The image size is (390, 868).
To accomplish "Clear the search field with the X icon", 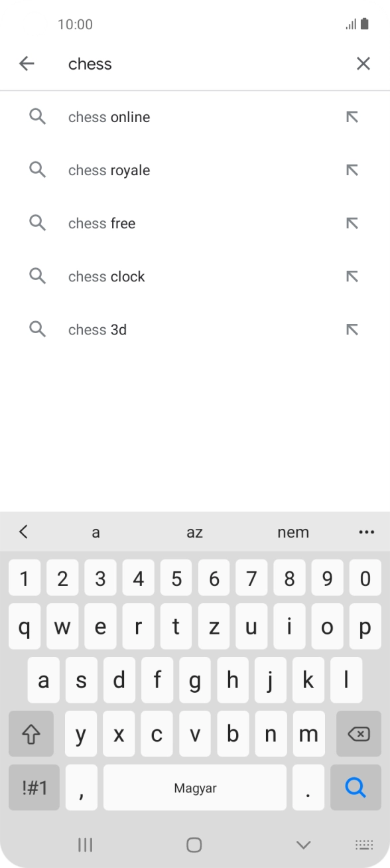I will point(363,63).
